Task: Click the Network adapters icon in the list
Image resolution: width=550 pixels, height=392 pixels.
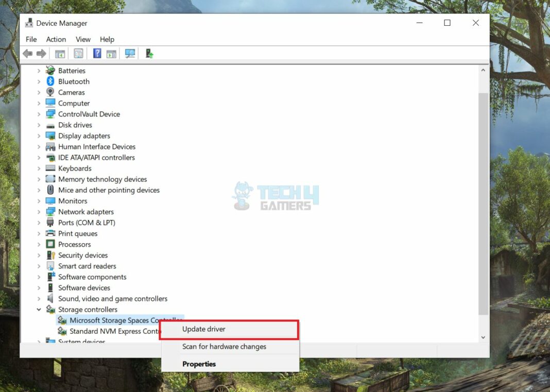Action: [x=50, y=211]
